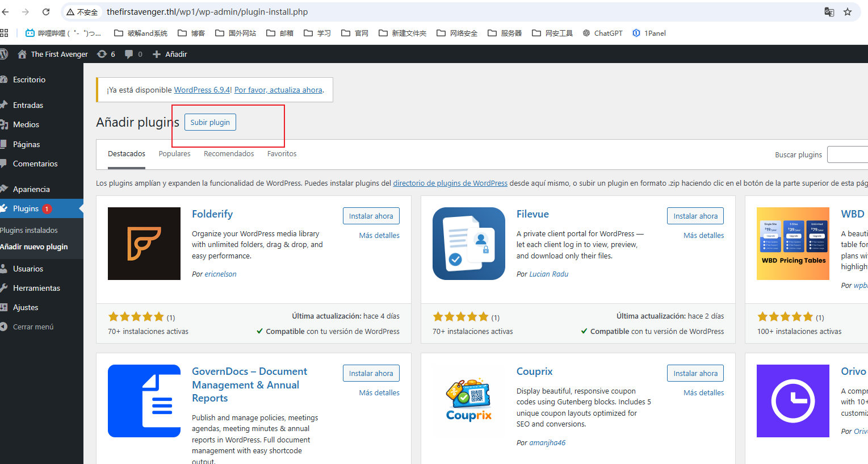Open Páginas in the sidebar
The height and width of the screenshot is (464, 868).
tap(41, 144)
